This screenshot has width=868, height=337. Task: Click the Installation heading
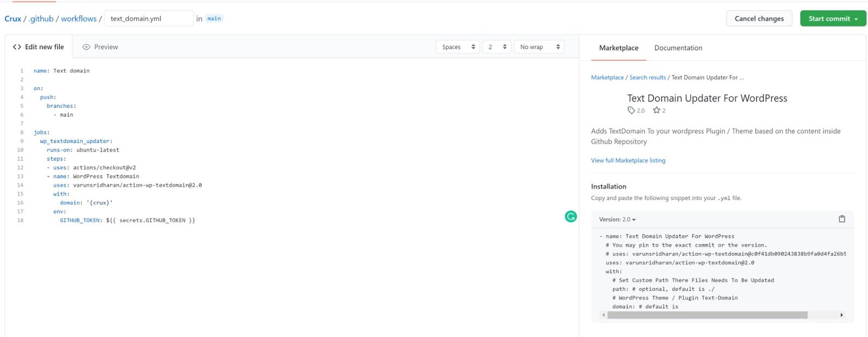[609, 186]
